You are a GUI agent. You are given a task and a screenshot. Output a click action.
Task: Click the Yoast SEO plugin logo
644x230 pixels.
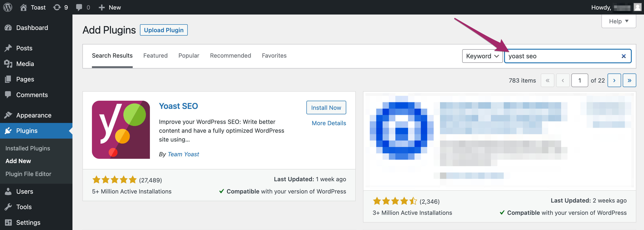point(121,130)
